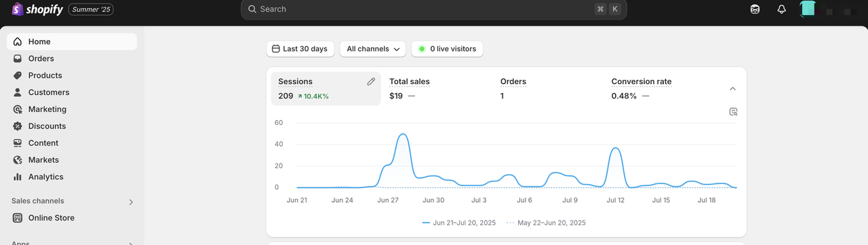Open Content in sidebar

(x=72, y=143)
